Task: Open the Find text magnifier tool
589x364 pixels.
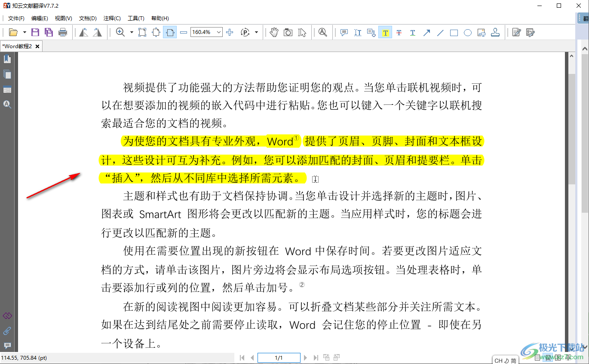Action: (322, 32)
